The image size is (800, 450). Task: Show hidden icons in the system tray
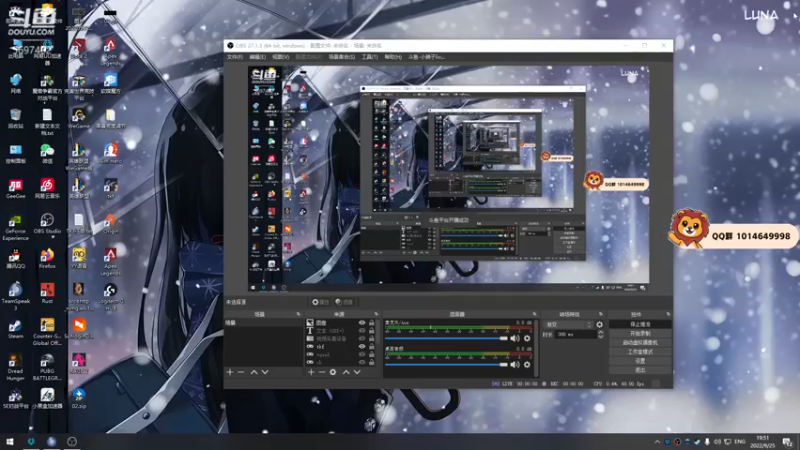pos(657,442)
